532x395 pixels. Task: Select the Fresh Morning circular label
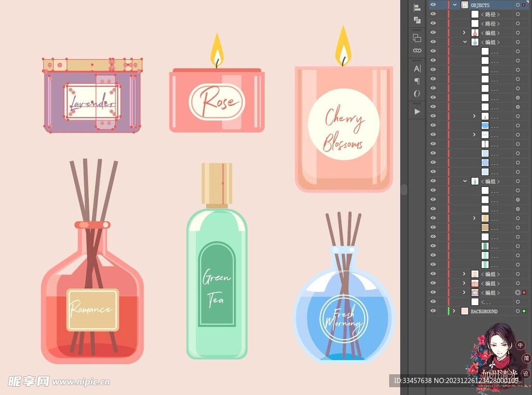tap(343, 318)
